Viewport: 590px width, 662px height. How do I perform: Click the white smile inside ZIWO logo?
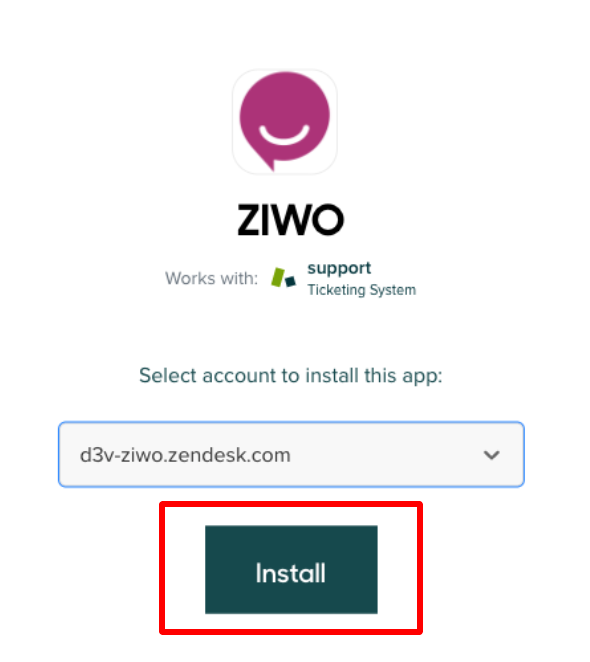click(x=284, y=136)
